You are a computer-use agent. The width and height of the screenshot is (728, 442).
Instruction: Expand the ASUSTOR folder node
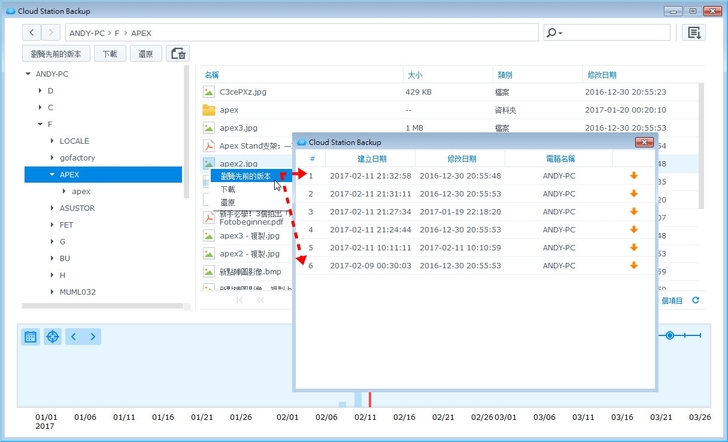pyautogui.click(x=51, y=208)
